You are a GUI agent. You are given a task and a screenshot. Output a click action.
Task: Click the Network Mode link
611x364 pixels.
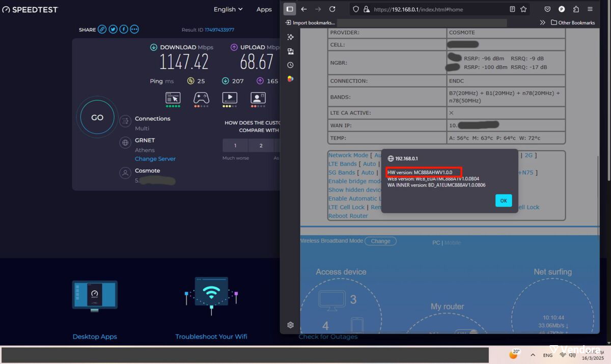click(x=348, y=155)
